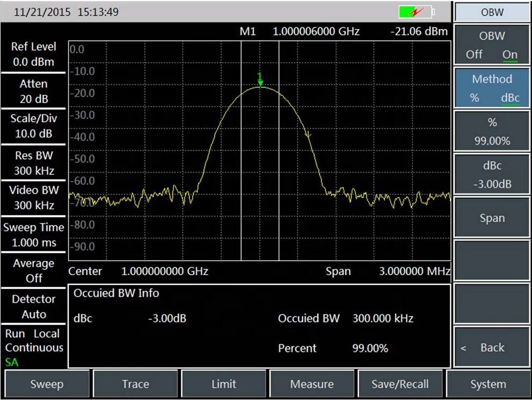Open the Save/Recall menu tab
This screenshot has width=532, height=400.
point(400,384)
